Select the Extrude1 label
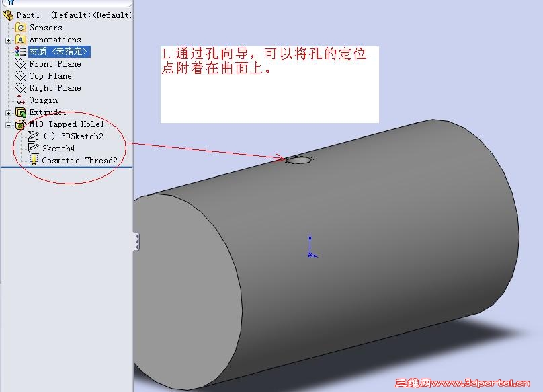The height and width of the screenshot is (392, 543). coord(48,112)
